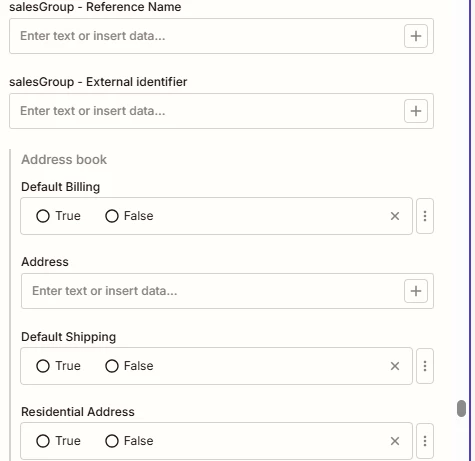The width and height of the screenshot is (475, 461).
Task: Focus the salesGroup Reference Name text field
Action: click(207, 36)
